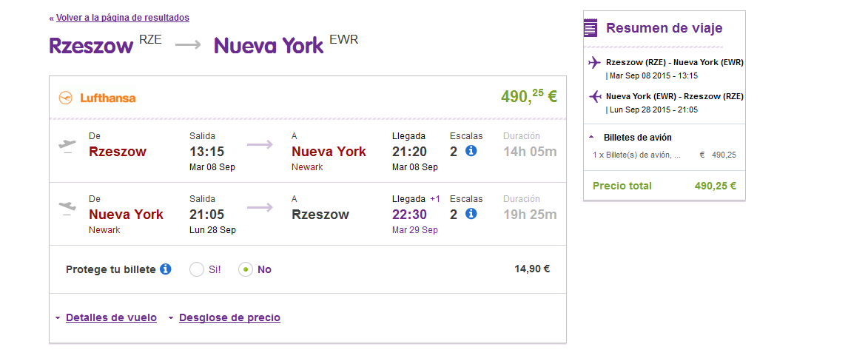868x350 pixels.
Task: Click the departing plane icon beside Rzeszow
Action: [x=67, y=147]
